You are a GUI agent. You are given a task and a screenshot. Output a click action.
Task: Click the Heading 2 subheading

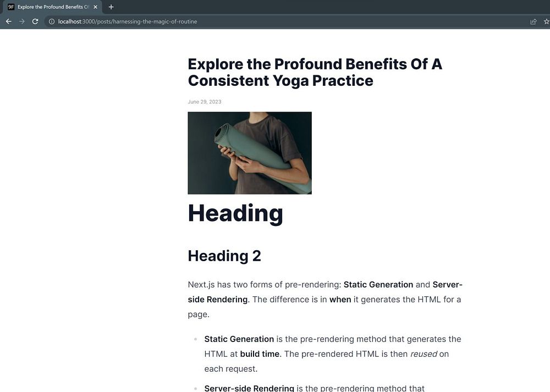coord(224,256)
